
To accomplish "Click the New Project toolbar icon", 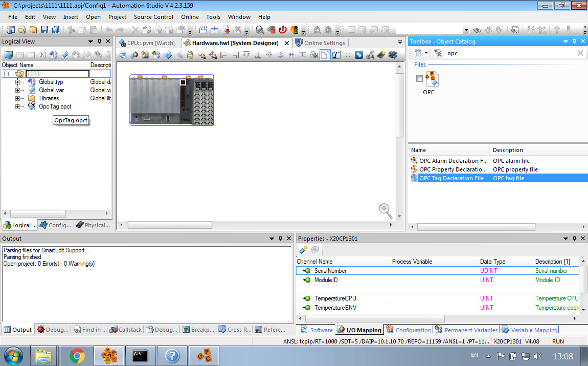I will click(x=11, y=30).
